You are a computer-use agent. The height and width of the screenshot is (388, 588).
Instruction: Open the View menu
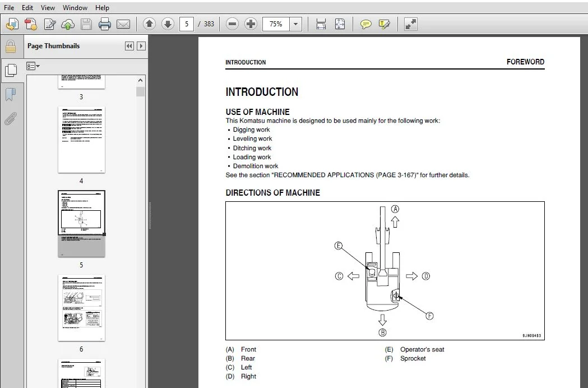point(48,7)
